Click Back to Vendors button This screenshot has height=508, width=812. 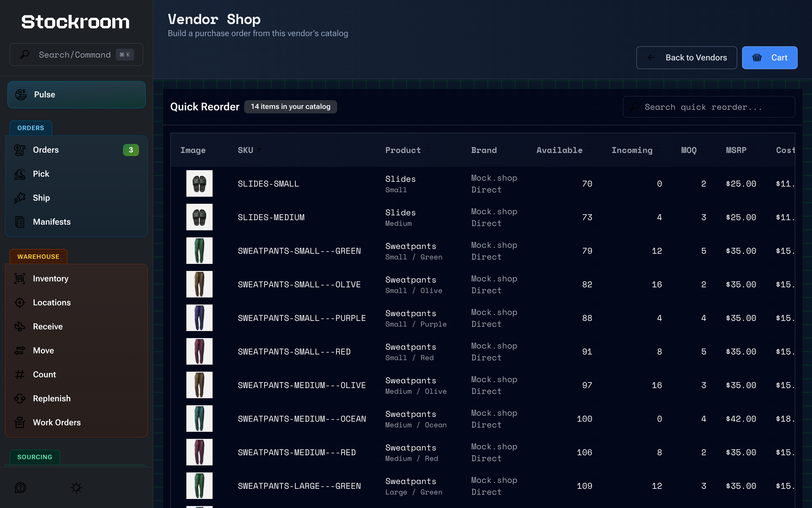pos(687,58)
